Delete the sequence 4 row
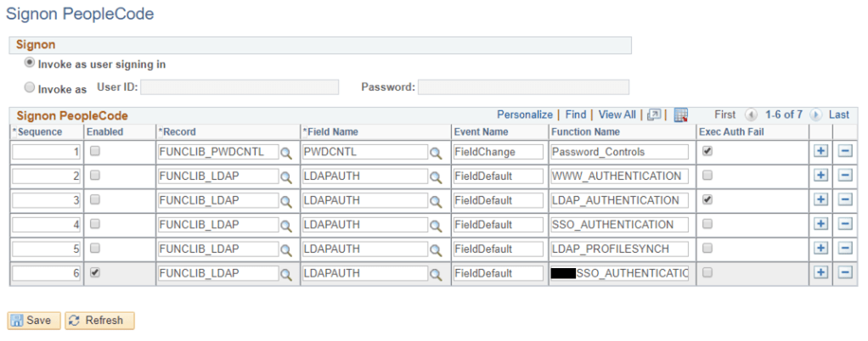Viewport: 868px width, 341px height. [844, 225]
